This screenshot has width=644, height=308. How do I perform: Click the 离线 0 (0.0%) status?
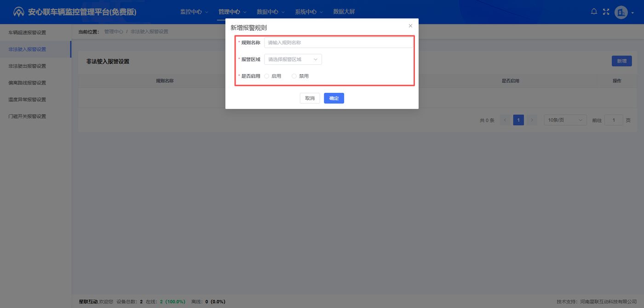click(208, 302)
